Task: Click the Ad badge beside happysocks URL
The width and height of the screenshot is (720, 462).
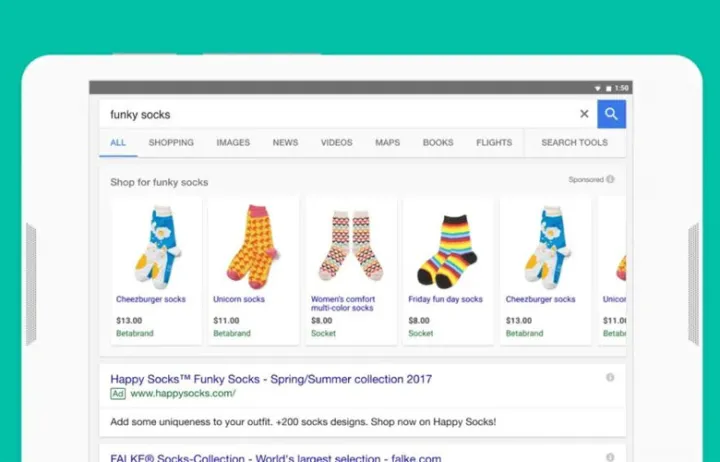Action: [118, 394]
